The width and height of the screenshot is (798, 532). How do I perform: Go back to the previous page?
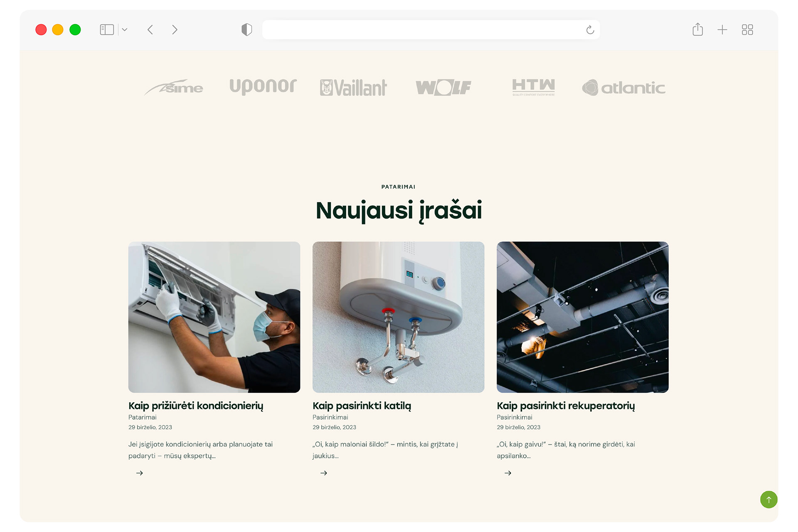150,30
